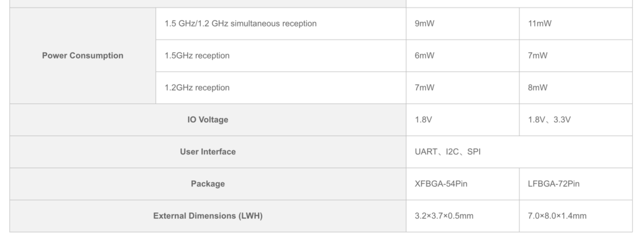Click the External Dimensions (LWH) header
This screenshot has width=644, height=242.
pos(208,216)
